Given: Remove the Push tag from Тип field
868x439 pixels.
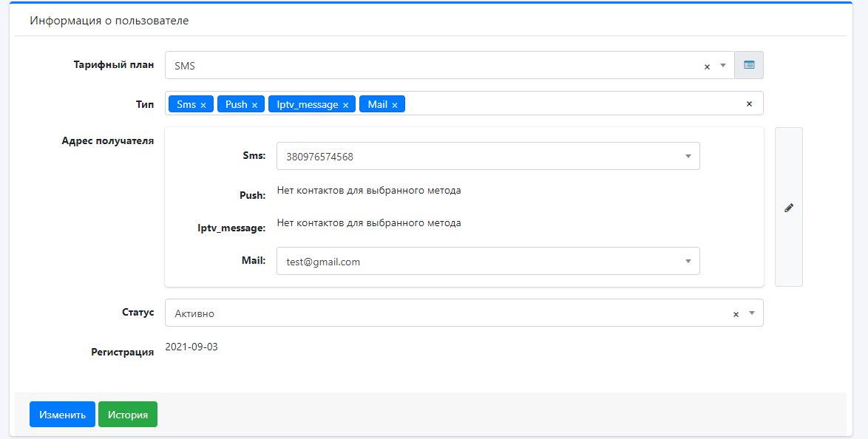Looking at the screenshot, I should click(254, 105).
